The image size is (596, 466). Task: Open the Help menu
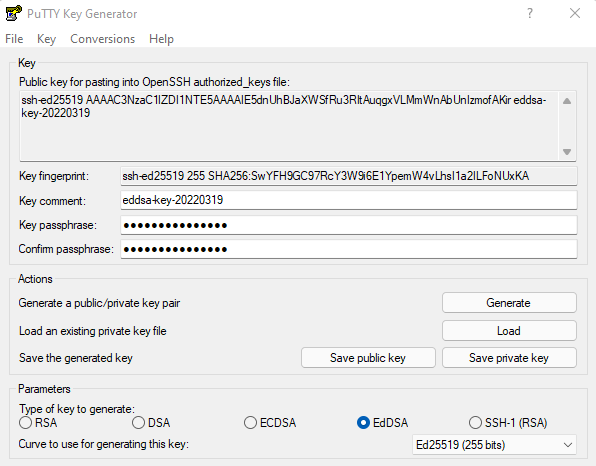click(x=161, y=39)
